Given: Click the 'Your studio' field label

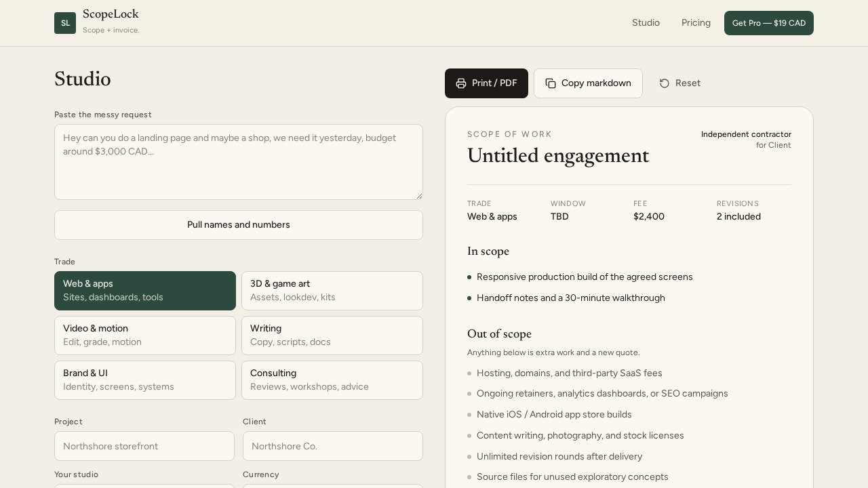Looking at the screenshot, I should click(x=76, y=474).
